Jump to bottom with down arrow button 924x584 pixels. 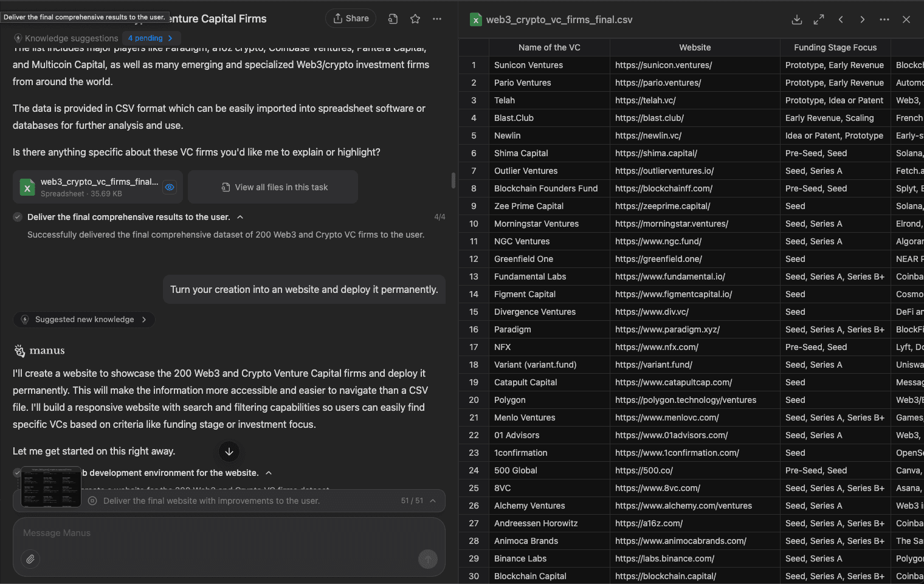coord(229,452)
